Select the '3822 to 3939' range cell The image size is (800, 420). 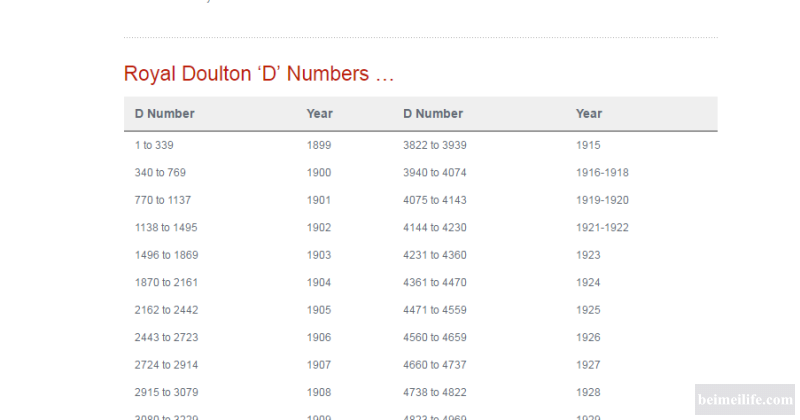click(x=435, y=145)
